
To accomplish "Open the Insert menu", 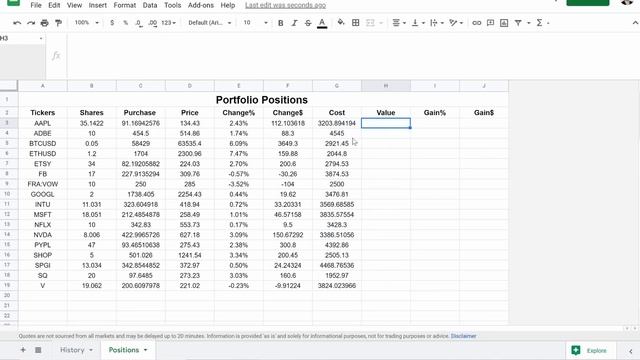I will click(x=98, y=5).
